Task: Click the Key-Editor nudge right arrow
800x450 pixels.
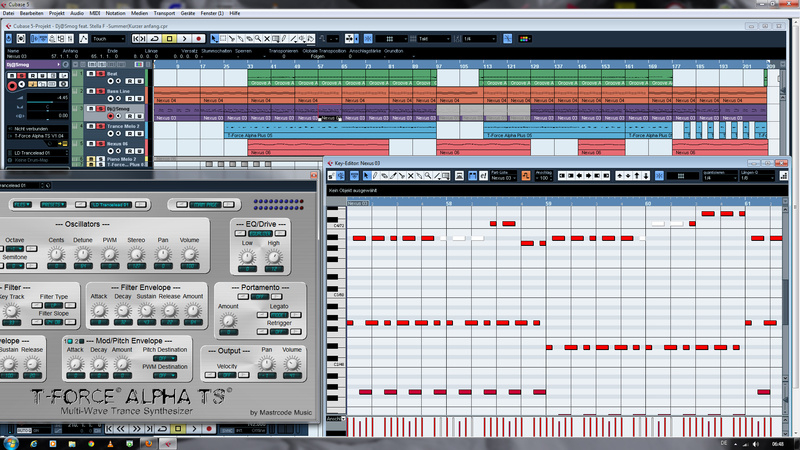Action: (x=588, y=176)
